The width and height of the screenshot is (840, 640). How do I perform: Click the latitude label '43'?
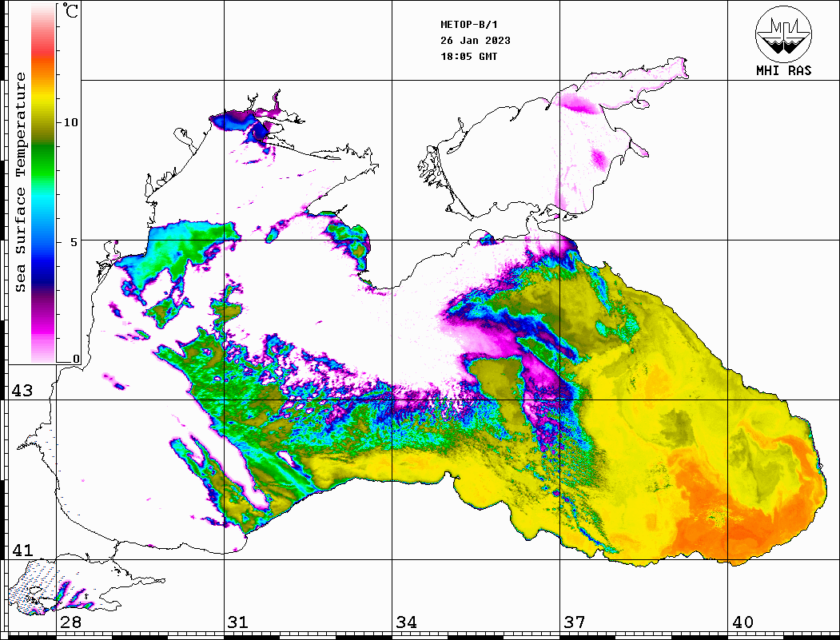22,391
